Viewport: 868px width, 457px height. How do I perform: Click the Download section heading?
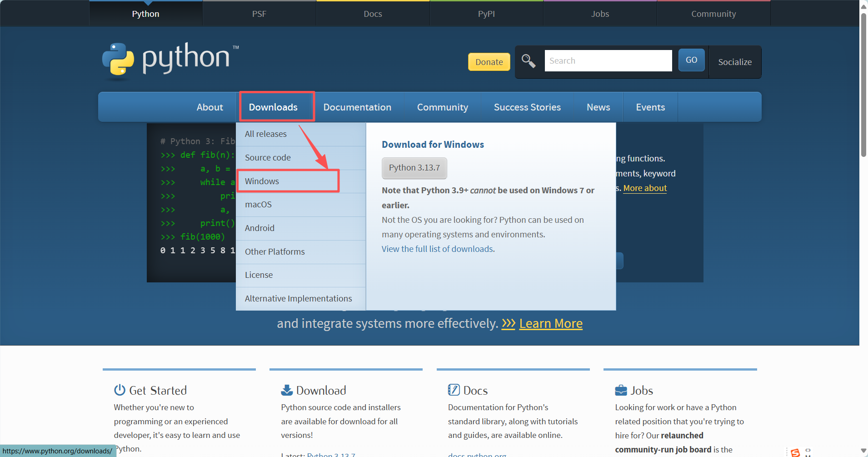[321, 391]
